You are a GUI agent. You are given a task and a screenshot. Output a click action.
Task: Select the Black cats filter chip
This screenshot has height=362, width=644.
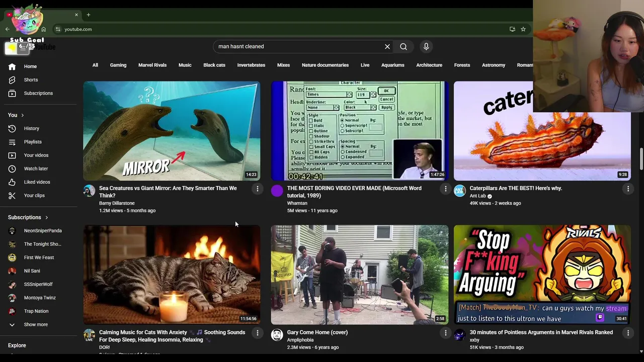click(x=214, y=65)
